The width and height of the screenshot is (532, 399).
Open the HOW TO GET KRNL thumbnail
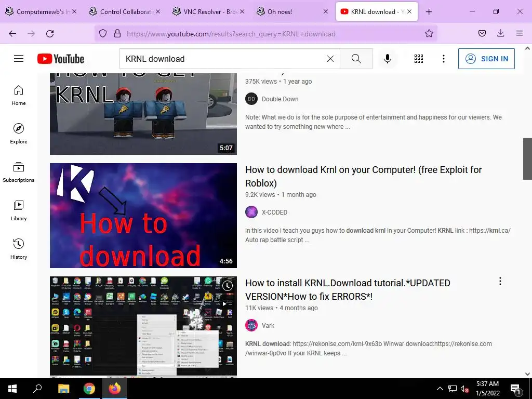point(143,114)
